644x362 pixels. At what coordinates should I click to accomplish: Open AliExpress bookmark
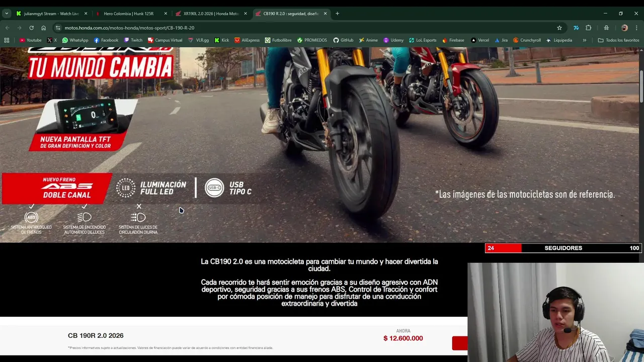(x=247, y=40)
